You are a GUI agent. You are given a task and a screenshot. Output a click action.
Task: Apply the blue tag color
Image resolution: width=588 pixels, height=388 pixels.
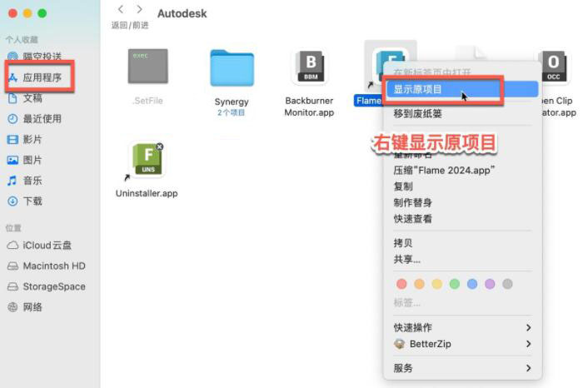pyautogui.click(x=472, y=284)
